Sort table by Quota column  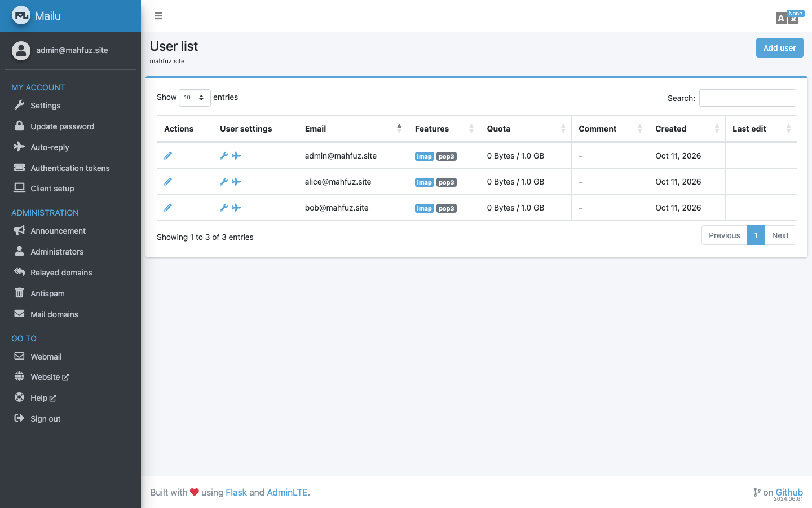526,129
